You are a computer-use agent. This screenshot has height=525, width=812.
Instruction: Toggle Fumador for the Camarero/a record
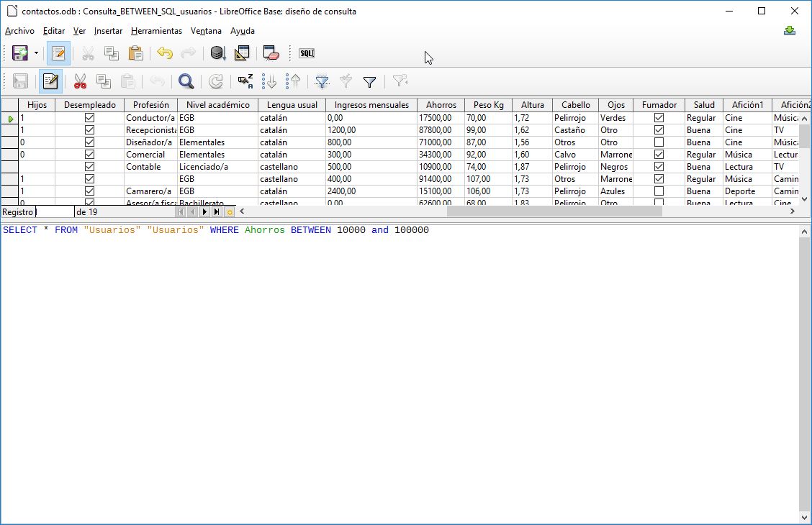coord(659,191)
